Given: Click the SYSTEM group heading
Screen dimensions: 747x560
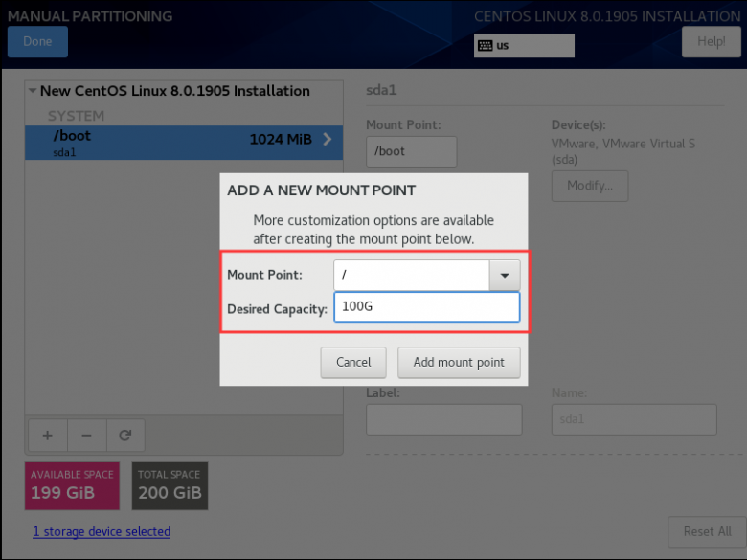Looking at the screenshot, I should [76, 116].
